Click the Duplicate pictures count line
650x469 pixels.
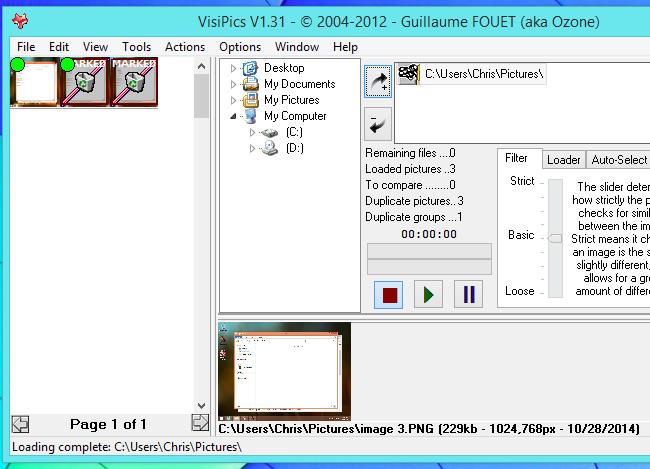[414, 201]
